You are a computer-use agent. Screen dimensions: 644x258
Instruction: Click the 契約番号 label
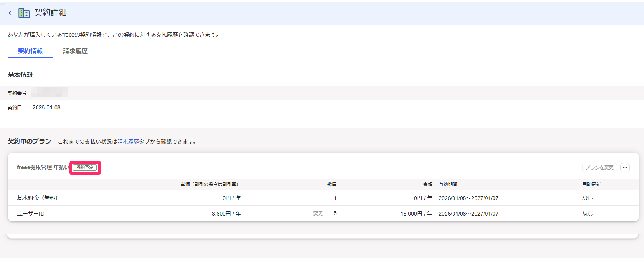click(x=17, y=93)
